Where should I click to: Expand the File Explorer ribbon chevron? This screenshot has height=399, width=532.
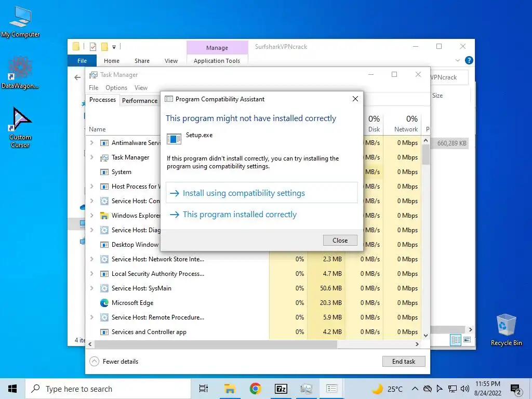pyautogui.click(x=457, y=60)
